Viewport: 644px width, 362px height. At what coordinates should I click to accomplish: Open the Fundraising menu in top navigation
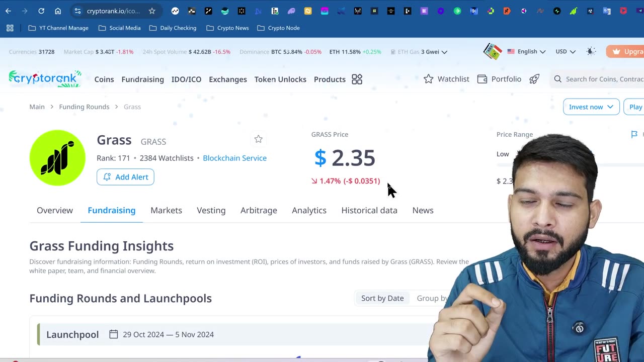coord(142,79)
